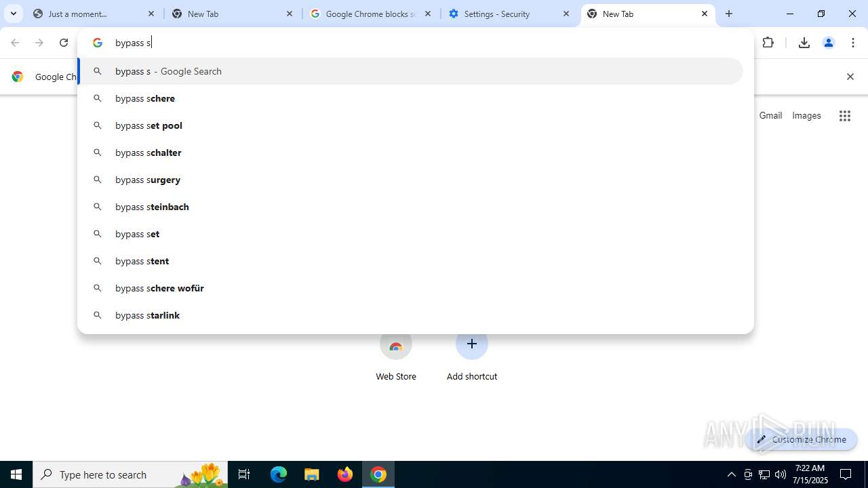Open the notifications action center
This screenshot has height=488, width=868.
pos(846,474)
